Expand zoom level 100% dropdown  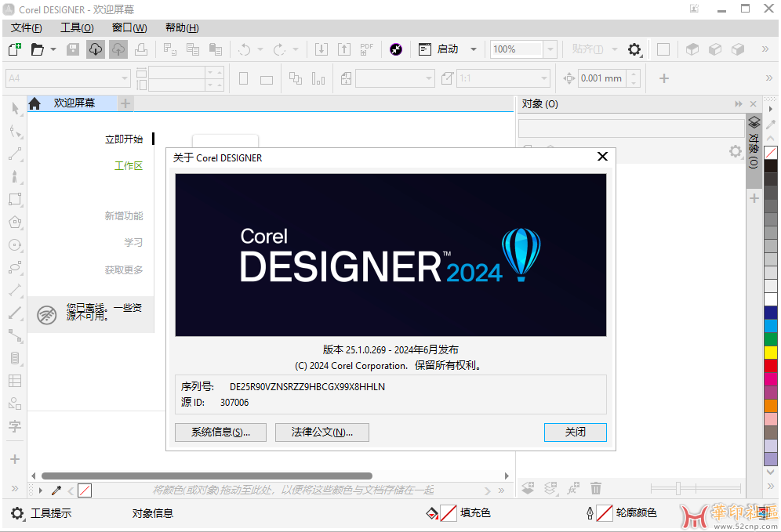pyautogui.click(x=550, y=49)
